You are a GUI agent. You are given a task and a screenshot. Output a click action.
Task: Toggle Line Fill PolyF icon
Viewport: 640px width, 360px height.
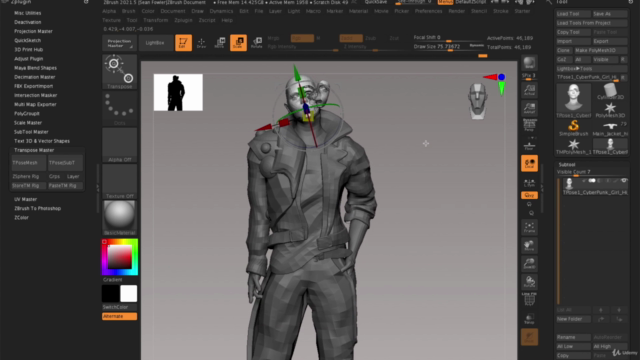[529, 300]
